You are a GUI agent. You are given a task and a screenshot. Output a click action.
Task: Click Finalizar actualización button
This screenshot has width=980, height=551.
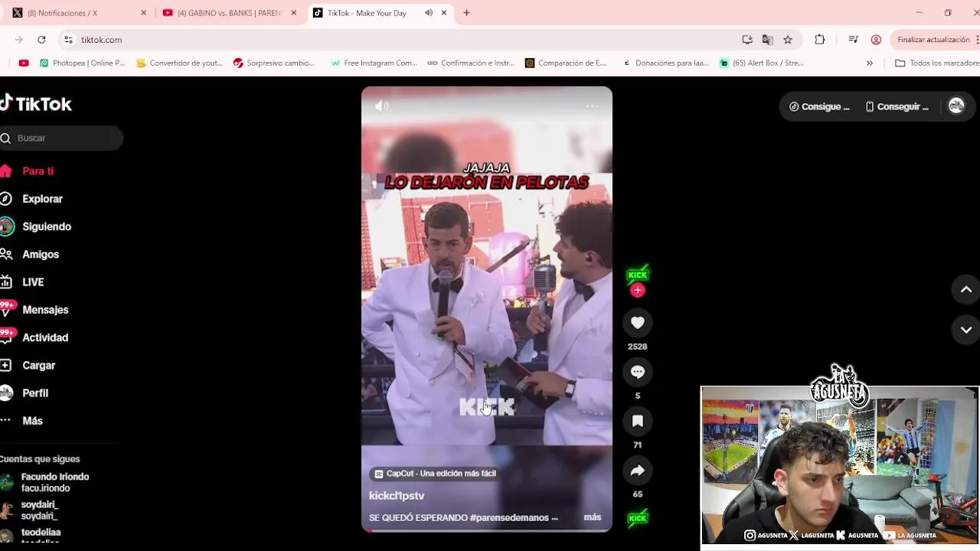click(934, 40)
